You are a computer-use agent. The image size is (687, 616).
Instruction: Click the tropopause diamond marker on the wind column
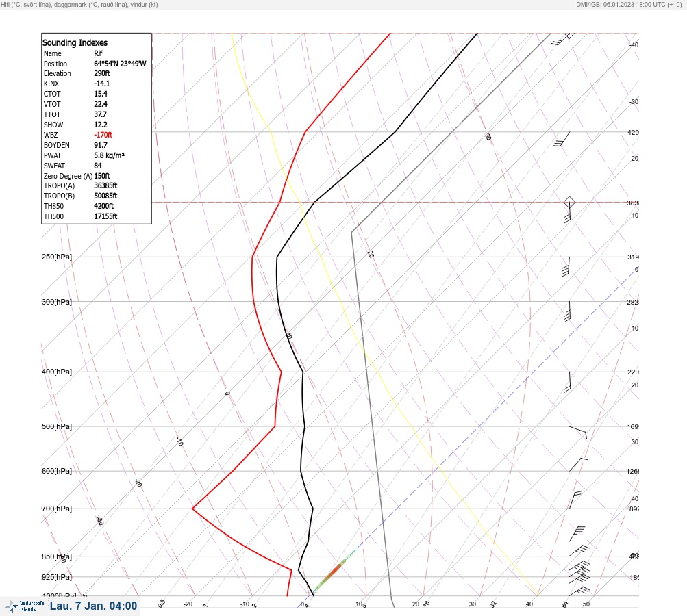pyautogui.click(x=569, y=203)
